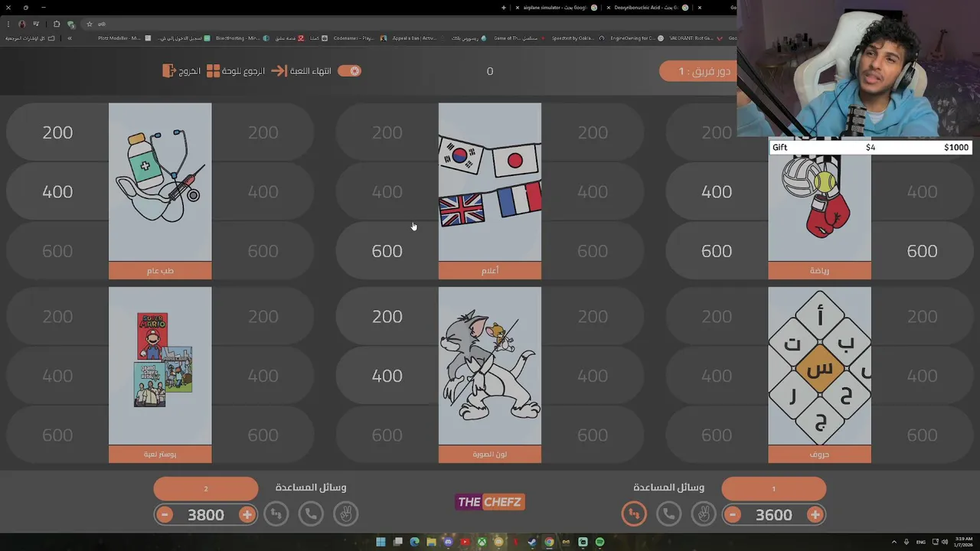Viewport: 980px width, 551px height.
Task: Pick the bright 600 question right of رياضة
Action: click(922, 251)
